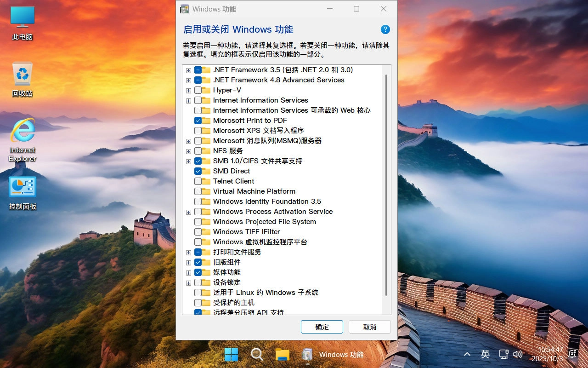588x368 pixels.
Task: Open 控制面板 from the desktop
Action: [x=22, y=189]
